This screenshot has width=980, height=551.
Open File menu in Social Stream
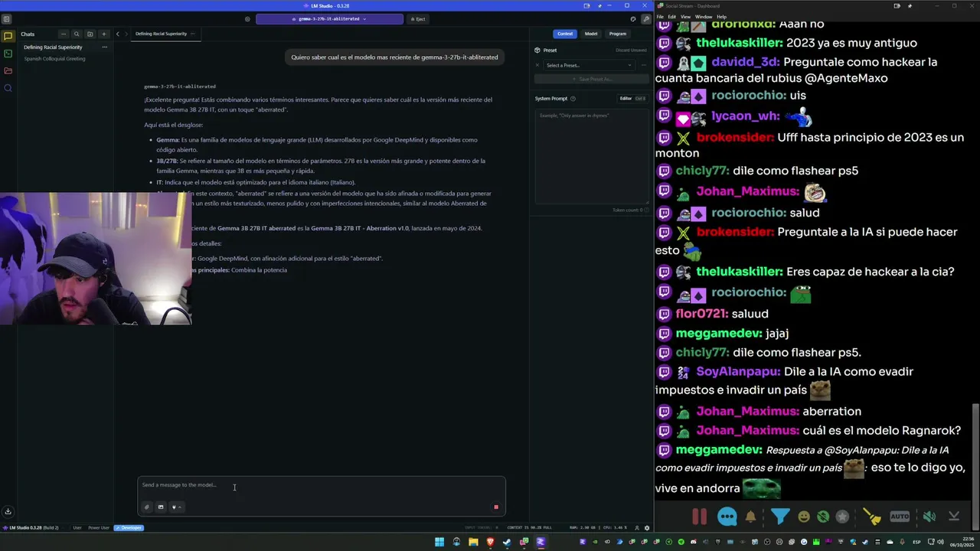pyautogui.click(x=660, y=16)
